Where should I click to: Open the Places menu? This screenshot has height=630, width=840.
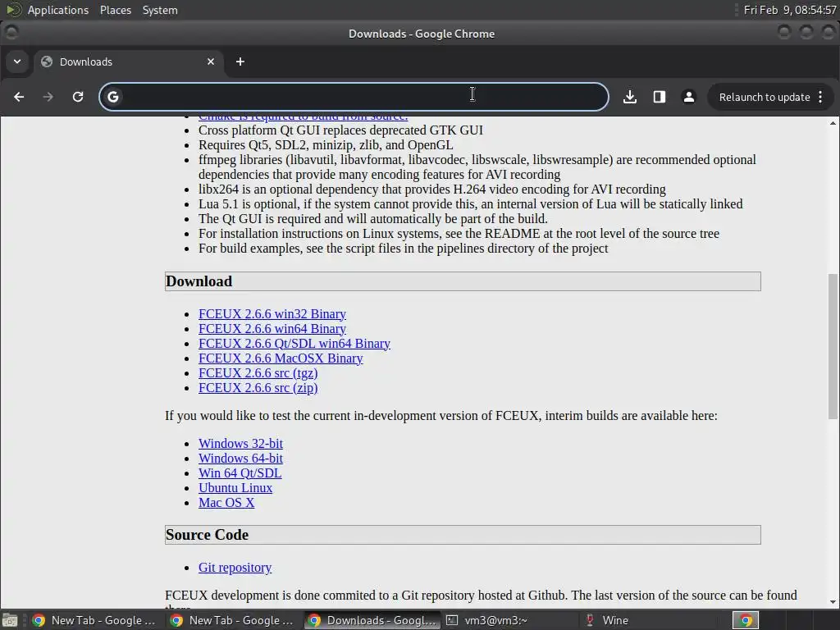tap(115, 10)
